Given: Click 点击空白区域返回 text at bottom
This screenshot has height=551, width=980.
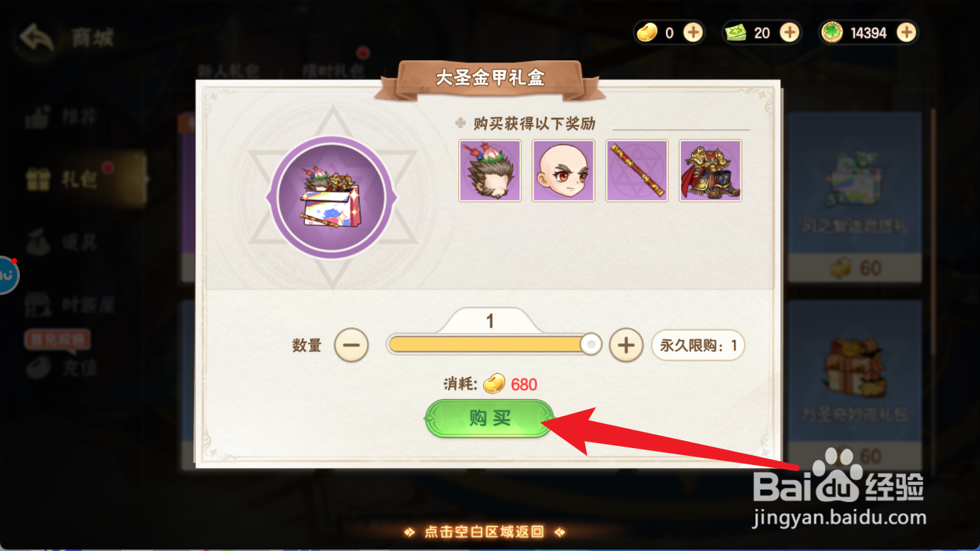Looking at the screenshot, I should click(x=483, y=532).
